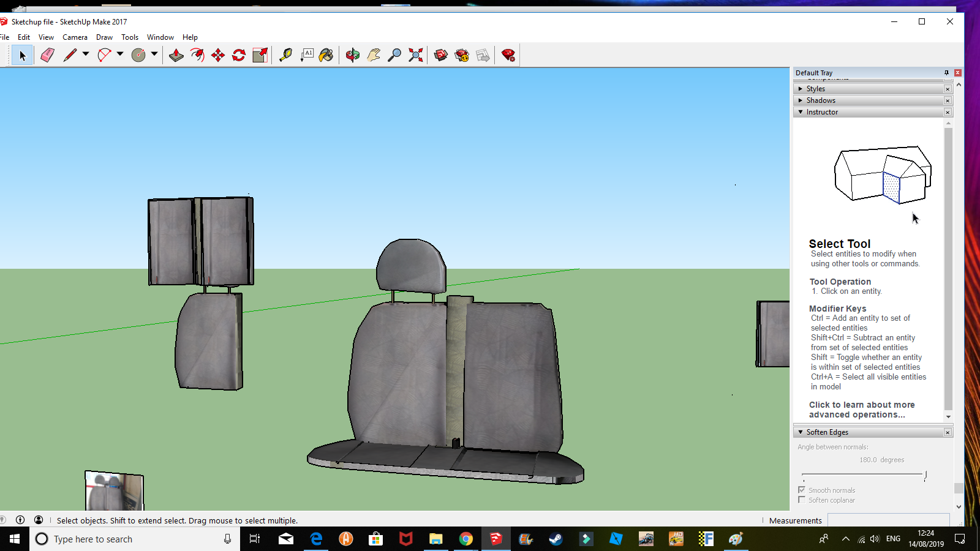Screen dimensions: 980x551
Task: Open the Camera menu
Action: tap(75, 37)
